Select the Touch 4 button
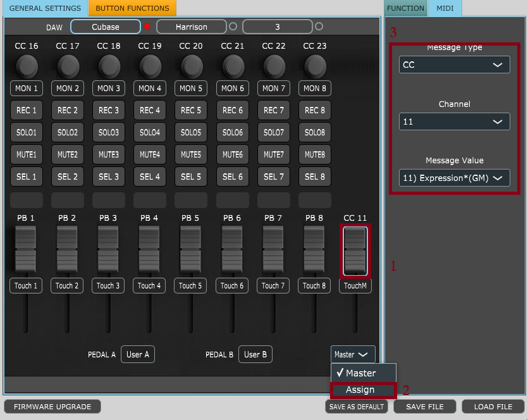 [x=149, y=286]
